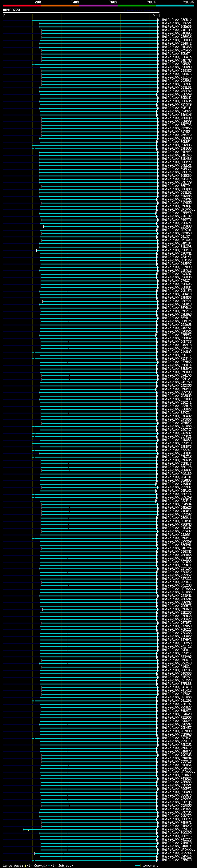Select label UniRef100_C4M9V9
197x868 pixels.
(177, 151)
